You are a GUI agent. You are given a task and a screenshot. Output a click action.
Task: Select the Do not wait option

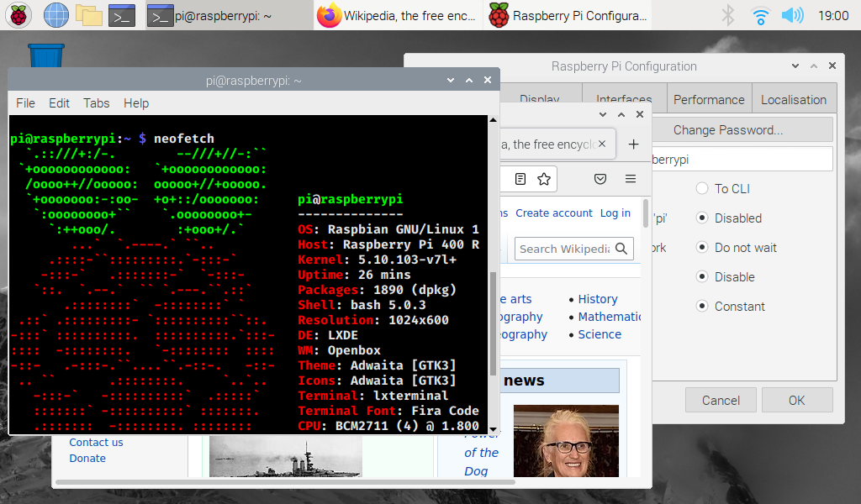pos(702,248)
